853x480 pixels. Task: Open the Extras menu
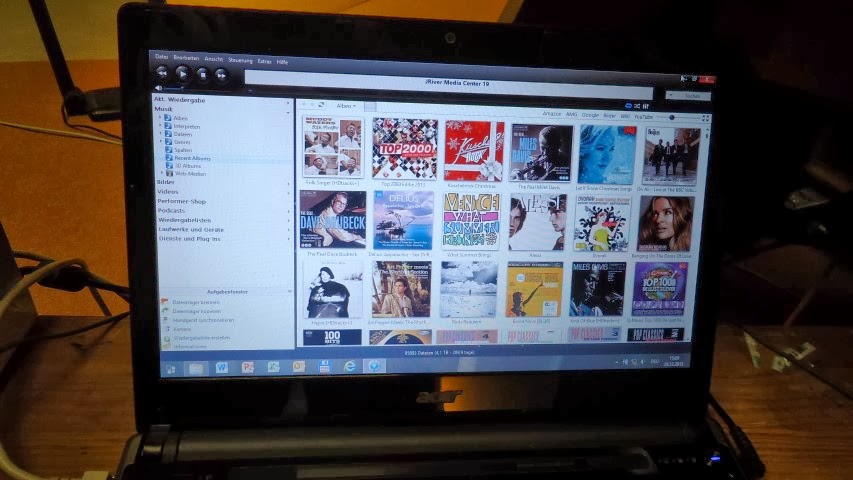pos(264,61)
